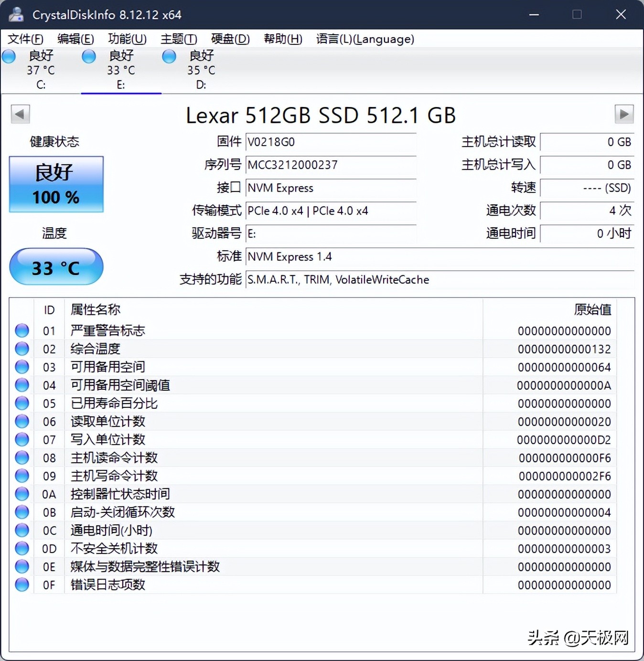Click the status dot beside 严重警告标志
644x661 pixels.
point(21,330)
